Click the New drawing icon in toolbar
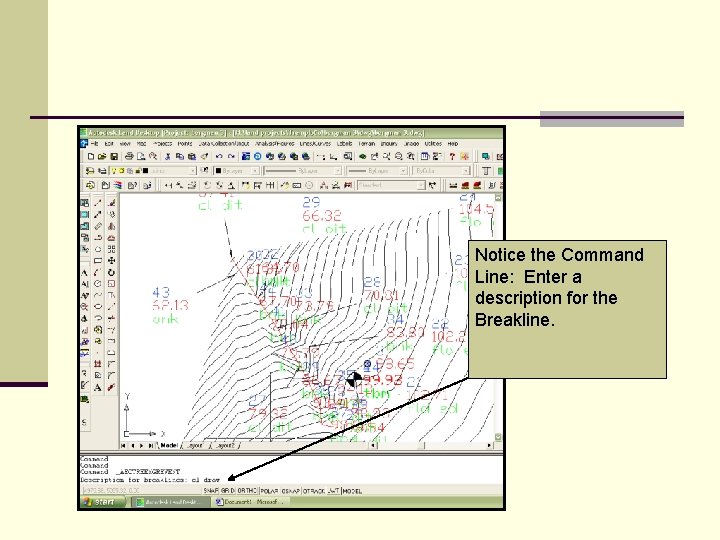Image resolution: width=720 pixels, height=540 pixels. (91, 157)
